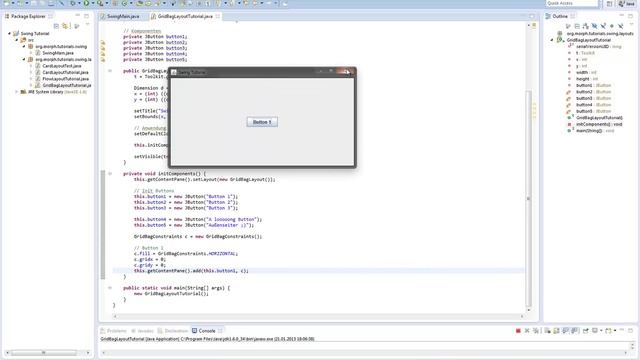Click Collapse All in Package Explorer

tap(56, 26)
